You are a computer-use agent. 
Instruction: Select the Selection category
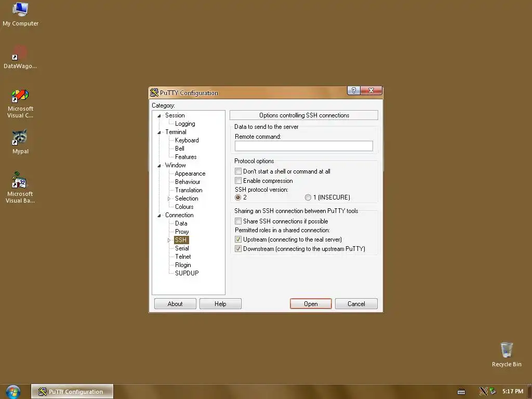click(x=187, y=198)
